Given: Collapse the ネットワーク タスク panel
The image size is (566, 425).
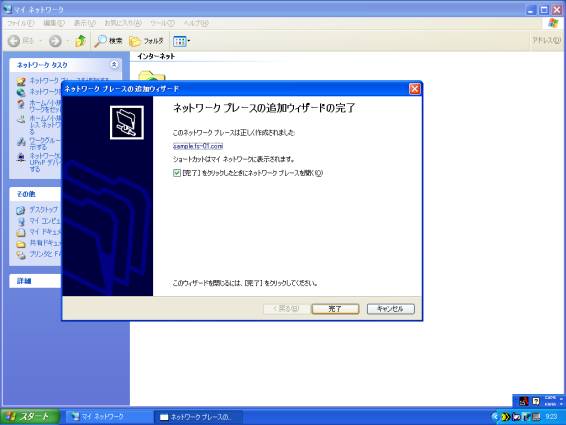Looking at the screenshot, I should [x=114, y=65].
